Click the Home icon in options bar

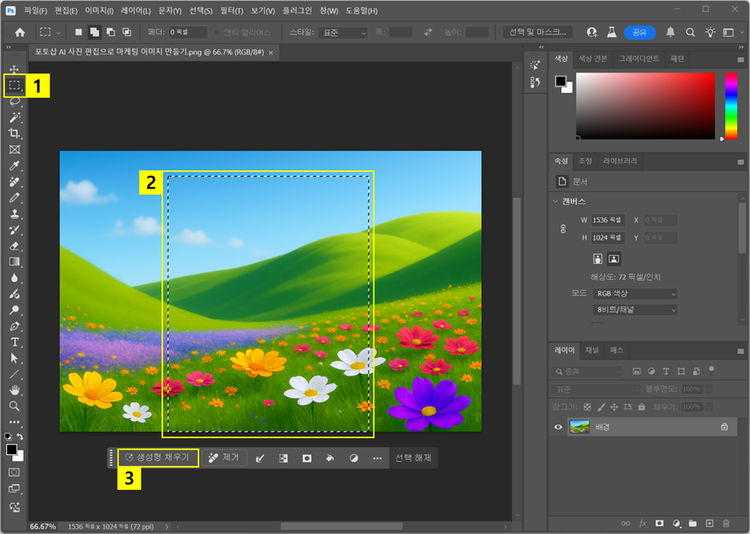[19, 32]
